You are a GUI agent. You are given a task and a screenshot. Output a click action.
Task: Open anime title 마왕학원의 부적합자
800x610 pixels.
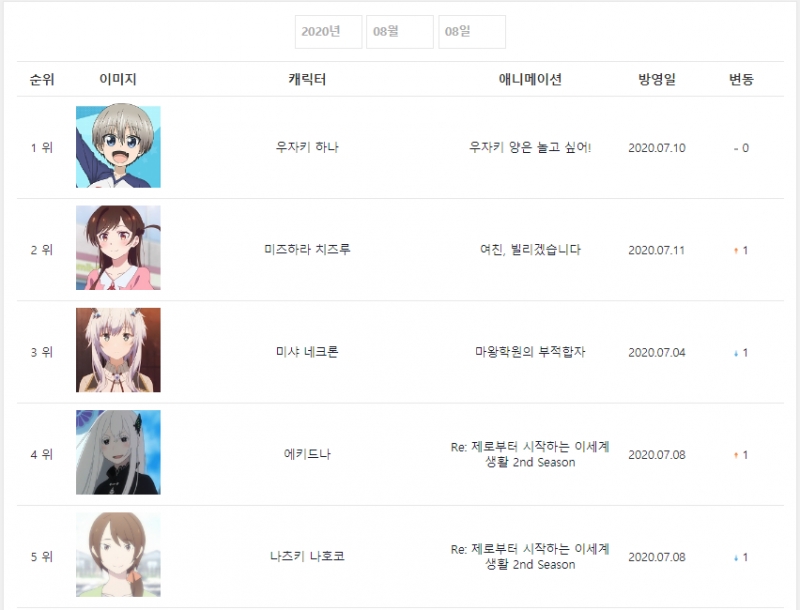coord(530,352)
